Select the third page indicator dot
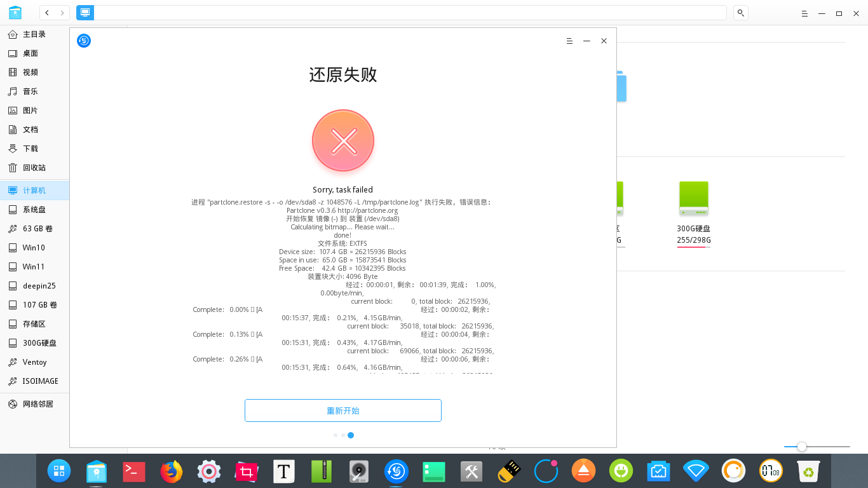The width and height of the screenshot is (868, 488). click(351, 435)
